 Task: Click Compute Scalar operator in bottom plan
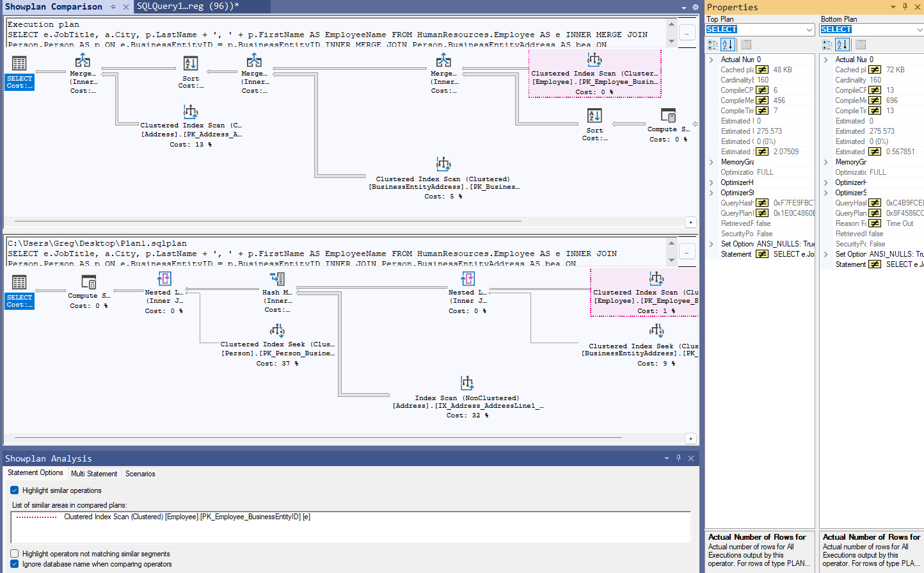[88, 293]
